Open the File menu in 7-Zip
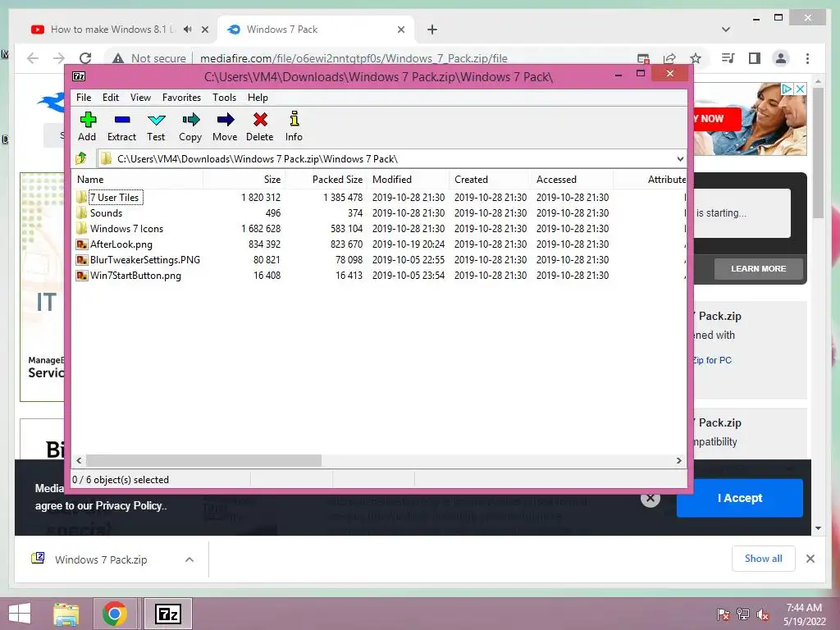The height and width of the screenshot is (630, 840). click(x=84, y=98)
